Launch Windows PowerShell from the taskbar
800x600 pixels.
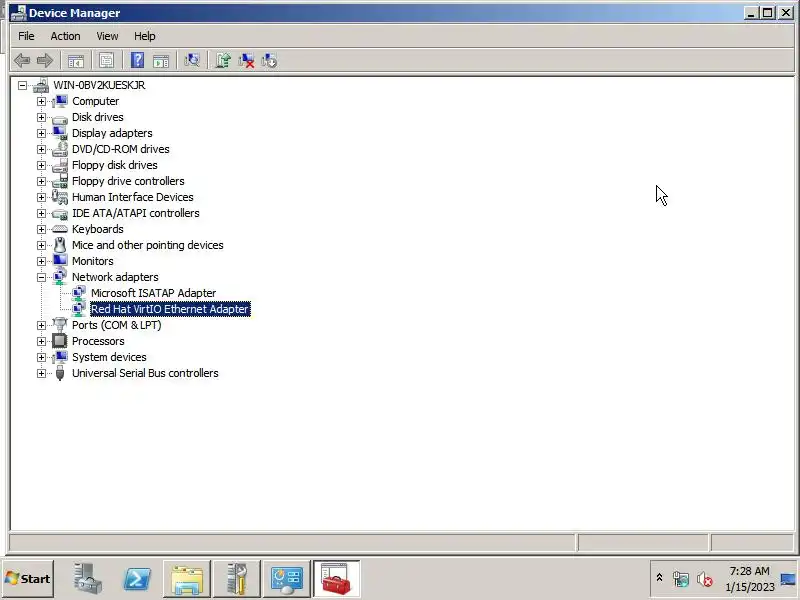tap(137, 579)
